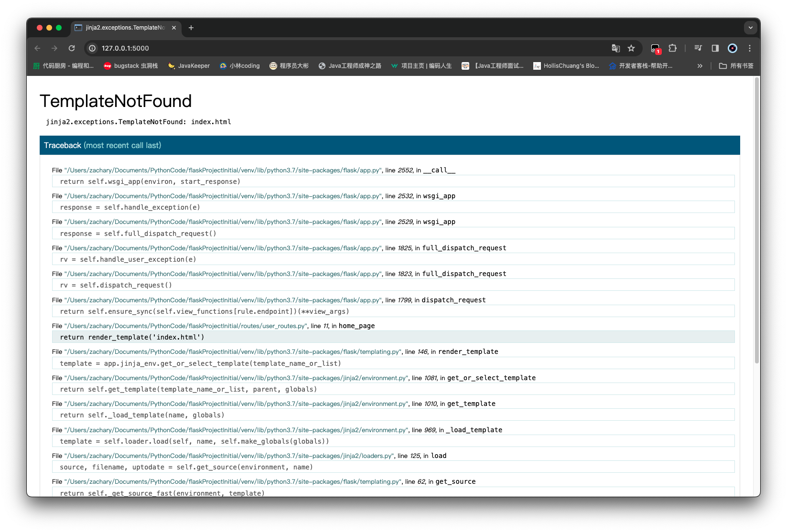Reload the current page

click(72, 48)
